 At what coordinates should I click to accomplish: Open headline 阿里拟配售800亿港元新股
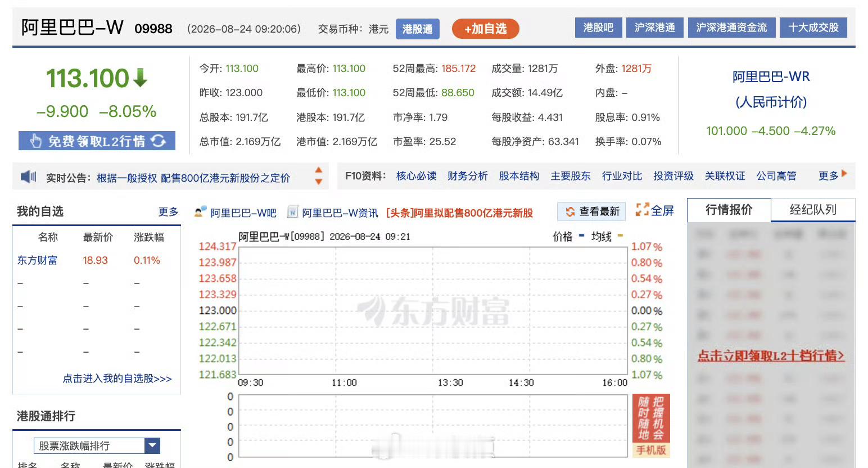coord(459,213)
